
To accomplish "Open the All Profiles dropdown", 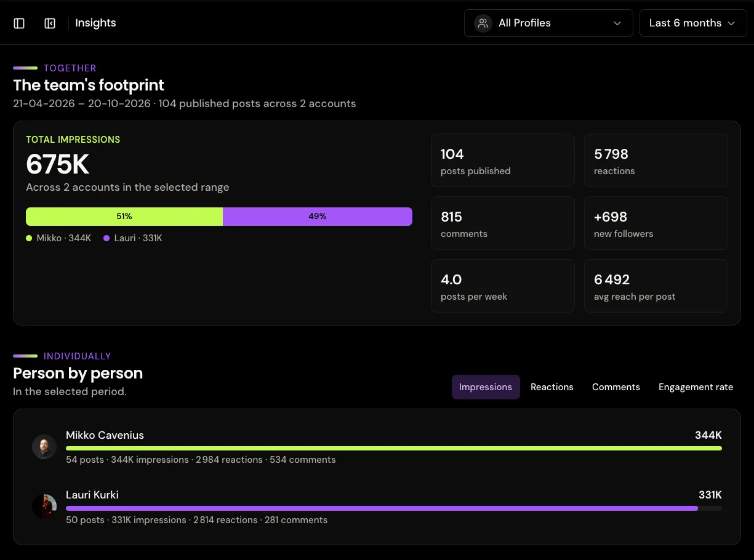I will point(548,23).
